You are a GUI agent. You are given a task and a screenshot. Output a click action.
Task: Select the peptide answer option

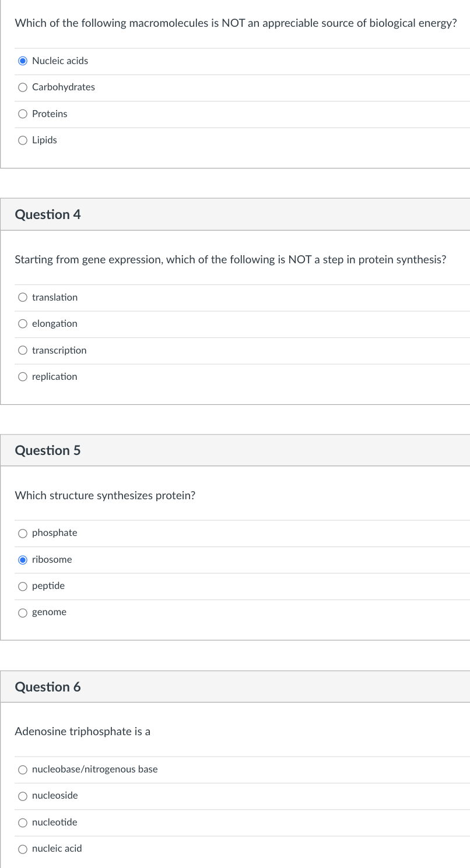coord(23,586)
